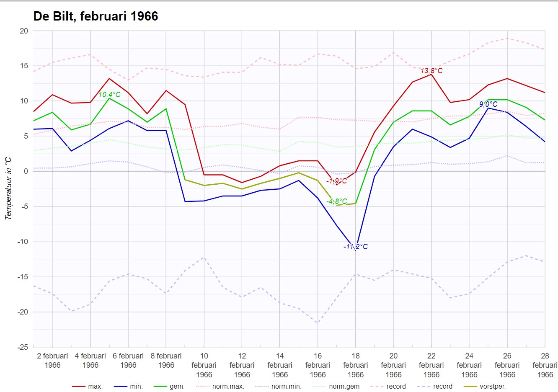The height and width of the screenshot is (392, 558).
Task: Toggle the 'norm.gem' dotted legend entry
Action: 336,386
